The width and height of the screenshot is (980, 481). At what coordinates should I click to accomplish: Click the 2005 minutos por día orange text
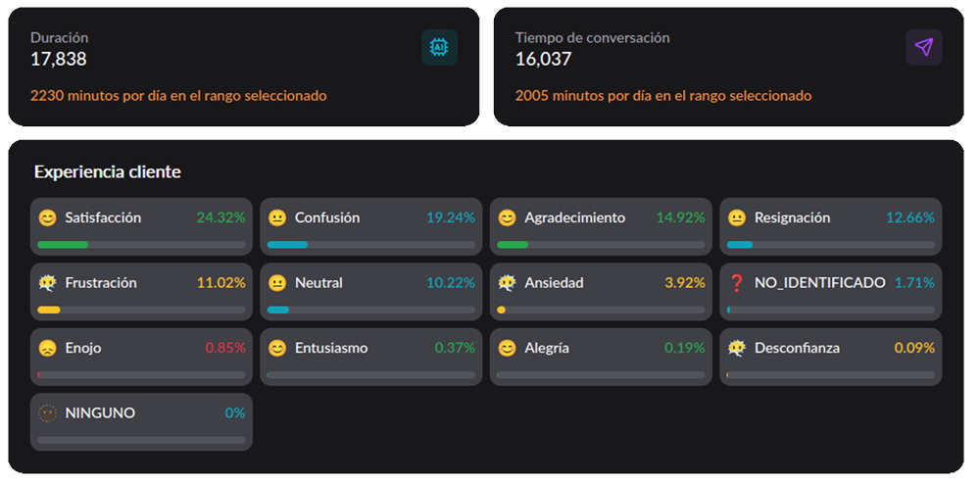coord(663,96)
